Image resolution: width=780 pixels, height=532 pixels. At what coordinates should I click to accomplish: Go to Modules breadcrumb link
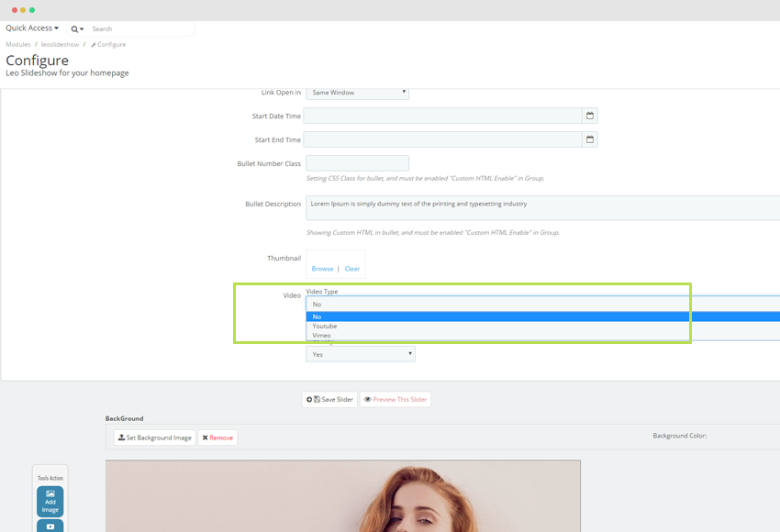coord(18,44)
